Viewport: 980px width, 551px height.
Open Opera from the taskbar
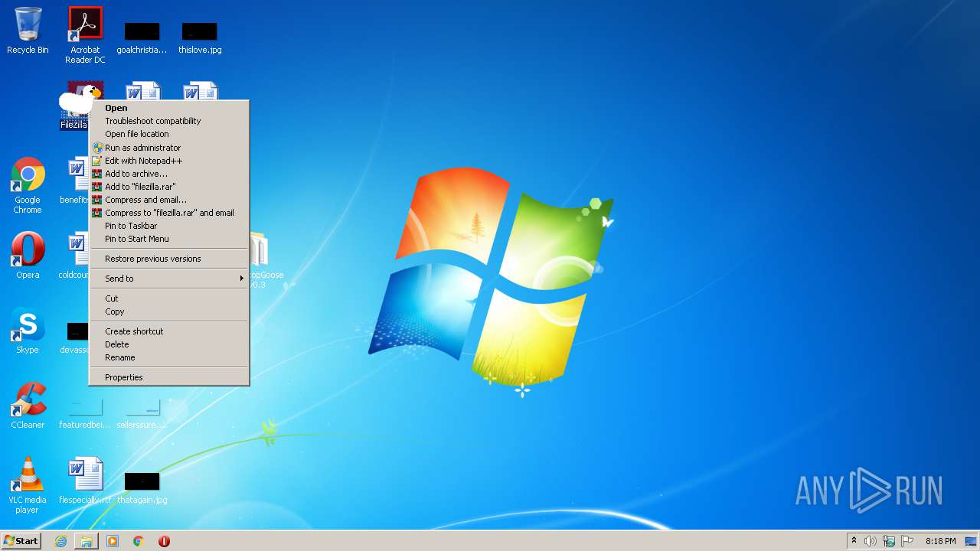[x=164, y=541]
